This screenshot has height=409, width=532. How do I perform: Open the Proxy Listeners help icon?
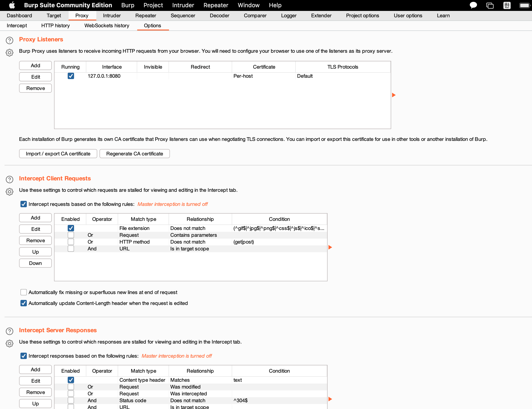click(10, 40)
